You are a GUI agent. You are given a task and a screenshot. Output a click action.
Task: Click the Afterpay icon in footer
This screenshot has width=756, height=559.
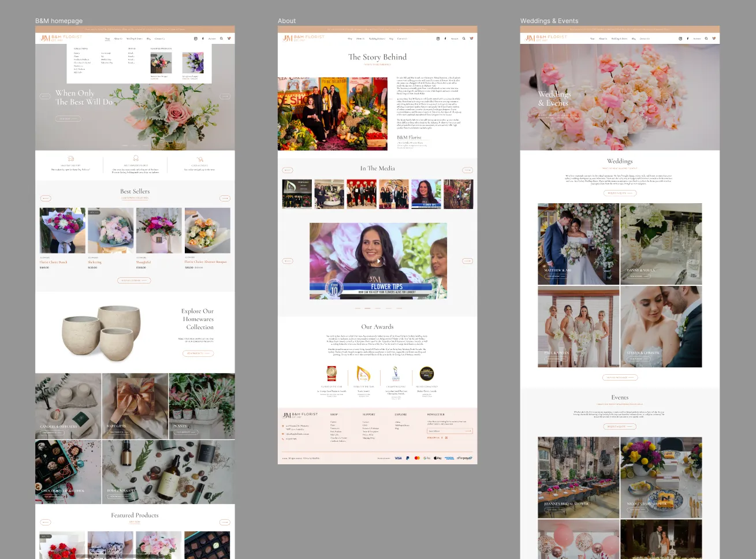point(464,458)
